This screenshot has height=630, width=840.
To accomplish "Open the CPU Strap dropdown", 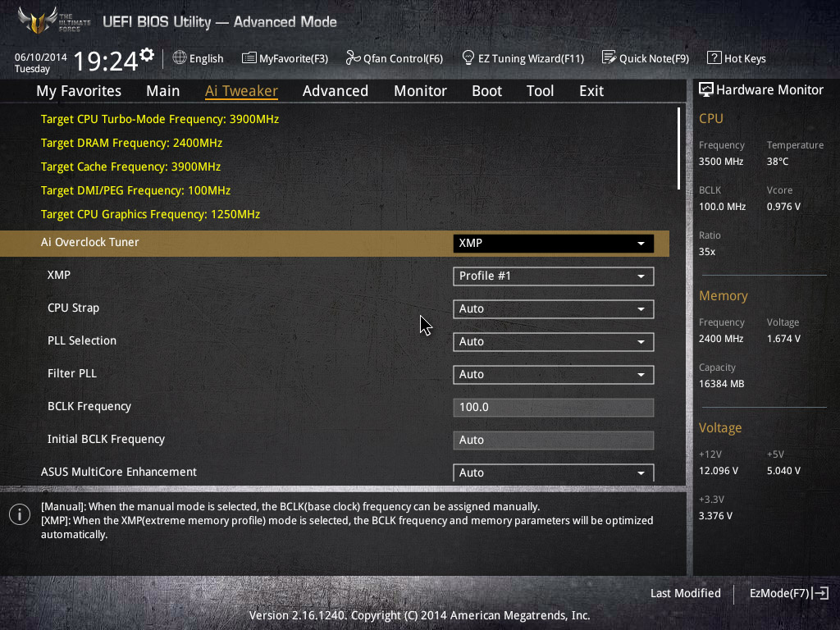I will (x=554, y=308).
